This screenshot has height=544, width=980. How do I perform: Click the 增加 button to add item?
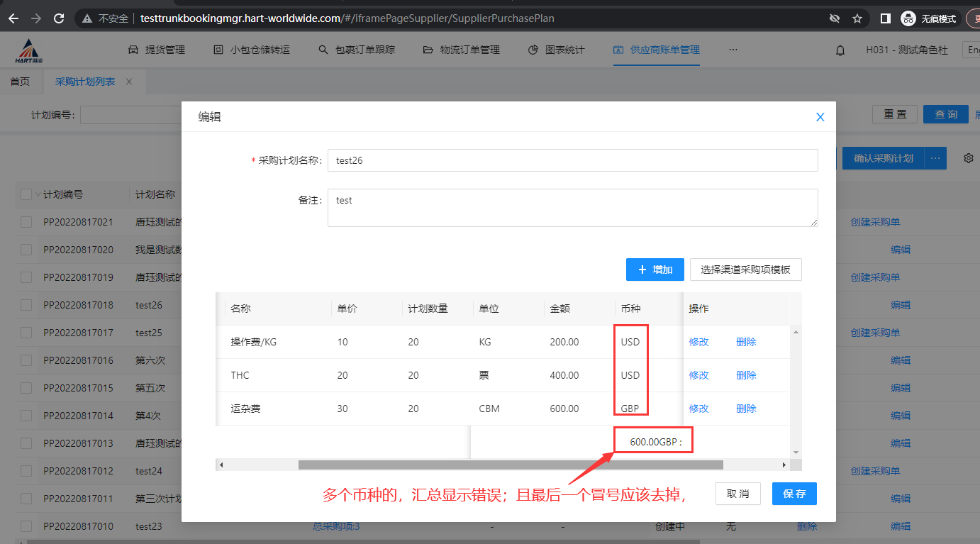(655, 270)
